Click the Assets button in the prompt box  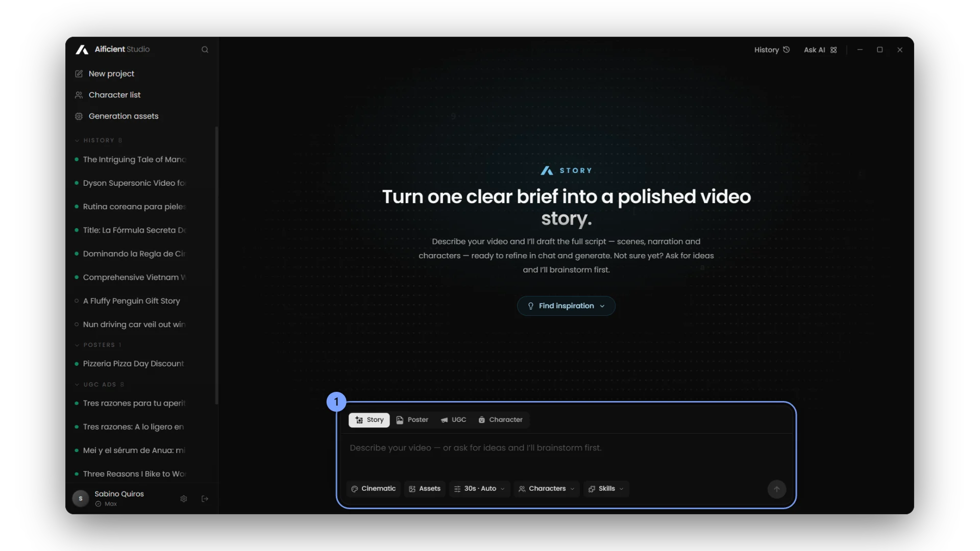[x=425, y=489]
